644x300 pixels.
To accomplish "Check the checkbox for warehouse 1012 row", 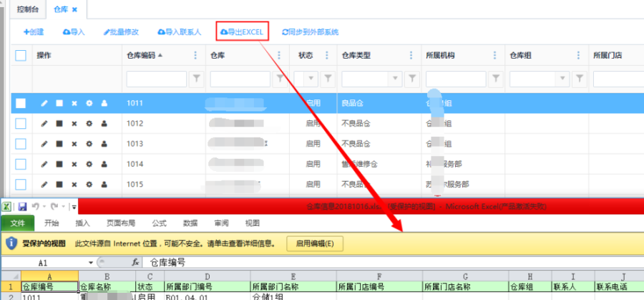I will [21, 124].
